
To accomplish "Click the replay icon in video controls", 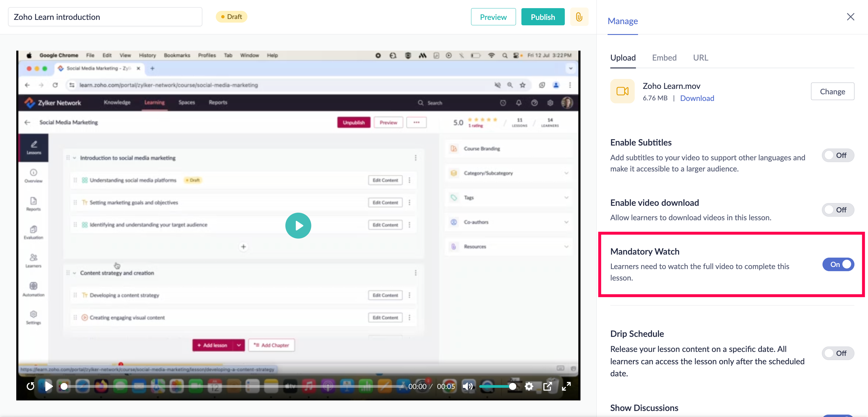I will [30, 386].
